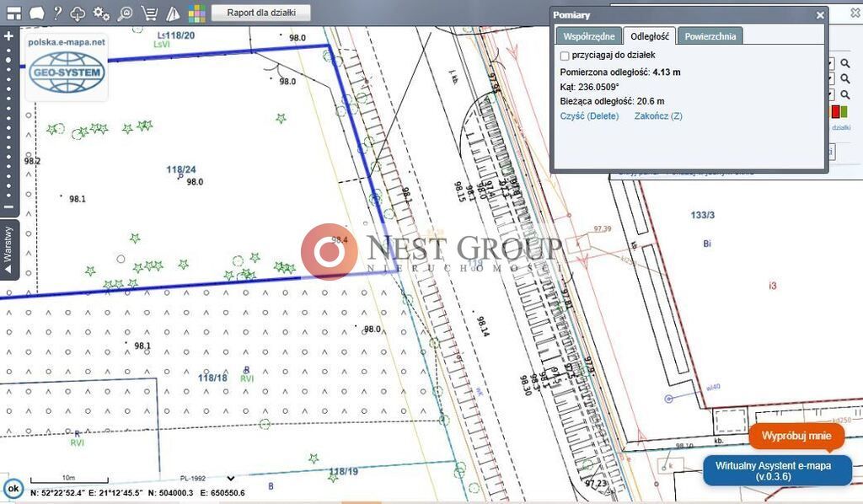863x504 pixels.
Task: Click the 'Zakończ (Z)' link
Action: click(x=658, y=116)
